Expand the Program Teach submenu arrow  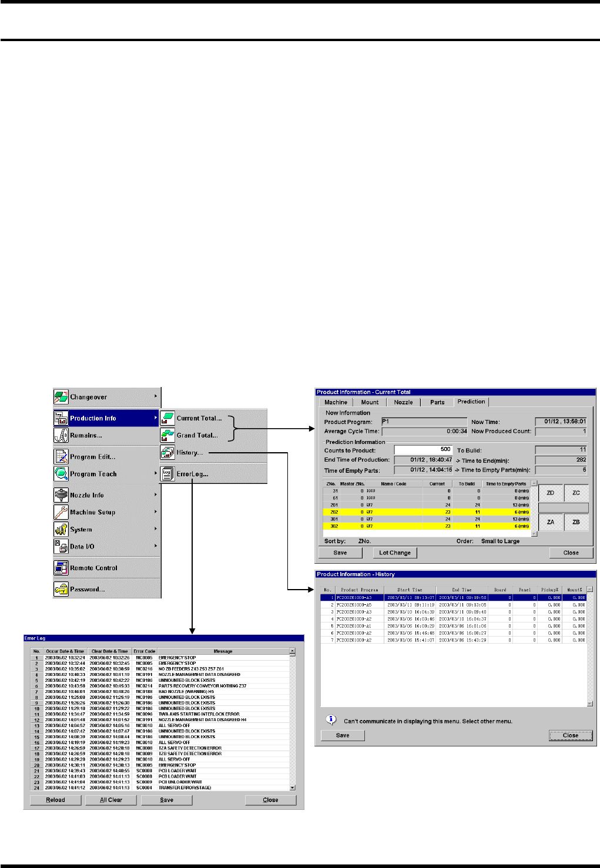coord(156,473)
